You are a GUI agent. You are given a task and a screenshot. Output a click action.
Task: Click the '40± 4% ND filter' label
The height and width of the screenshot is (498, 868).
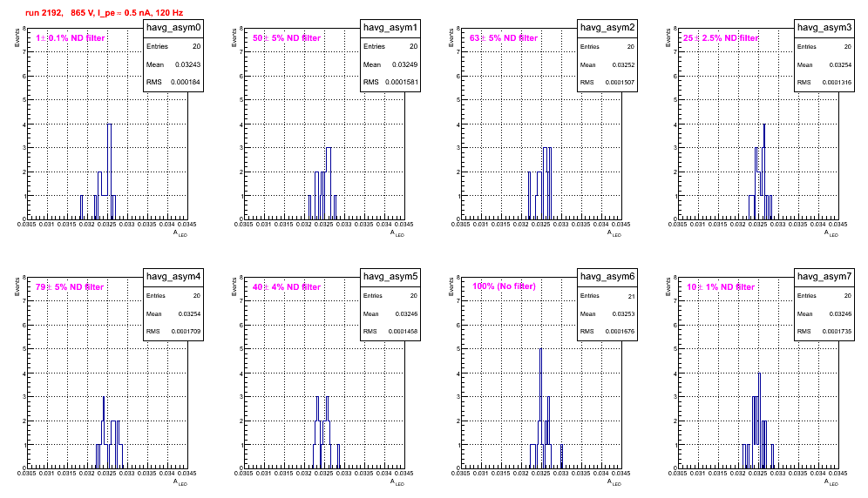287,287
